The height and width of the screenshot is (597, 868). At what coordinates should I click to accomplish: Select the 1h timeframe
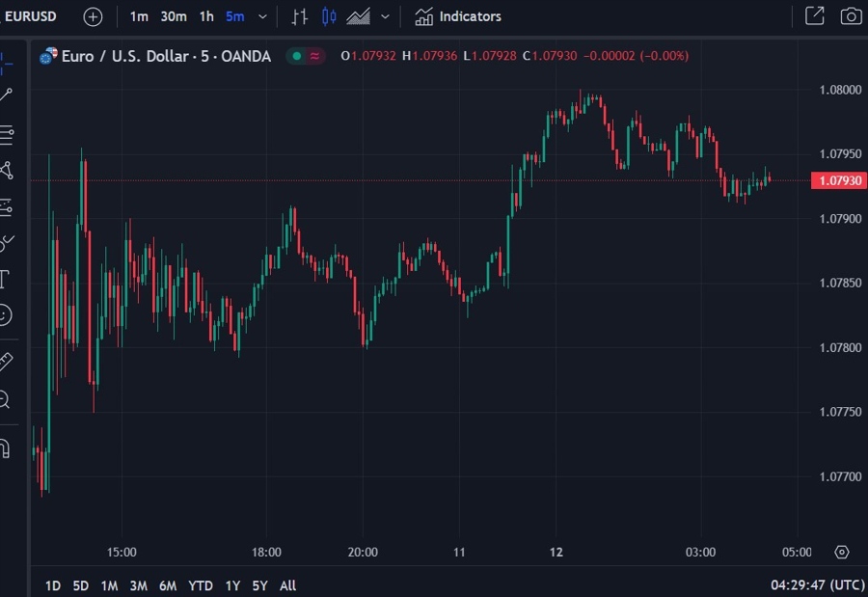pos(206,17)
